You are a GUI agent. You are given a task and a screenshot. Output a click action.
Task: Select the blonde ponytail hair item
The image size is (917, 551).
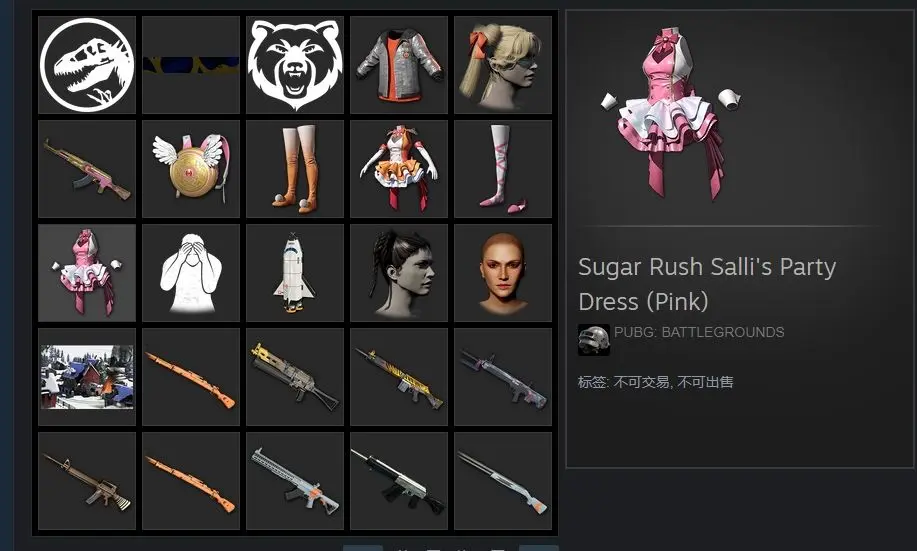pos(503,65)
